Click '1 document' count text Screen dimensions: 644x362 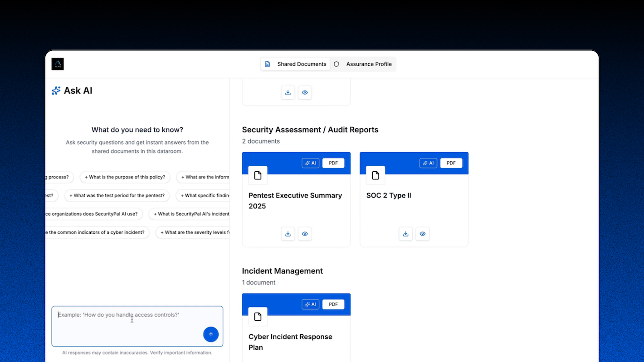259,283
